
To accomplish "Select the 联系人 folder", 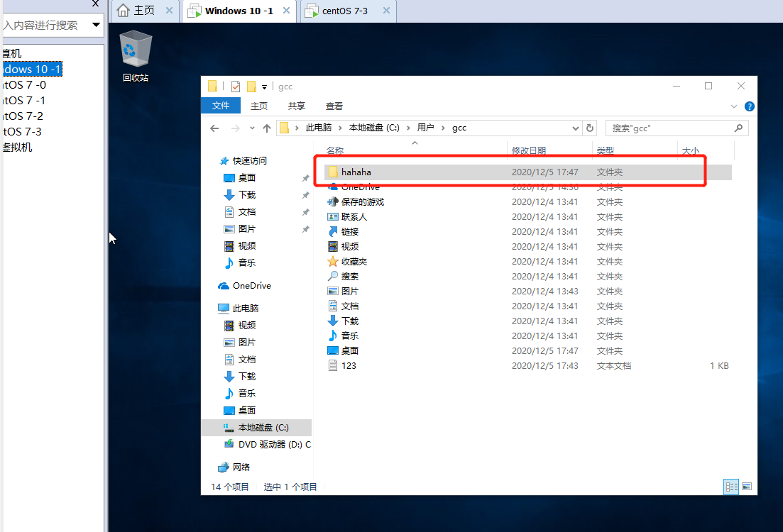I will pos(528,216).
